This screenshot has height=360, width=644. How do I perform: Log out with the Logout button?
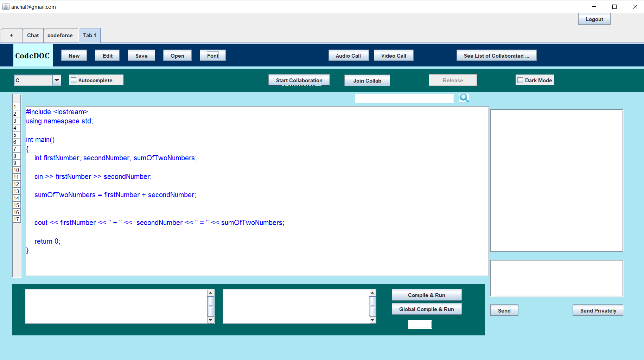[x=594, y=19]
